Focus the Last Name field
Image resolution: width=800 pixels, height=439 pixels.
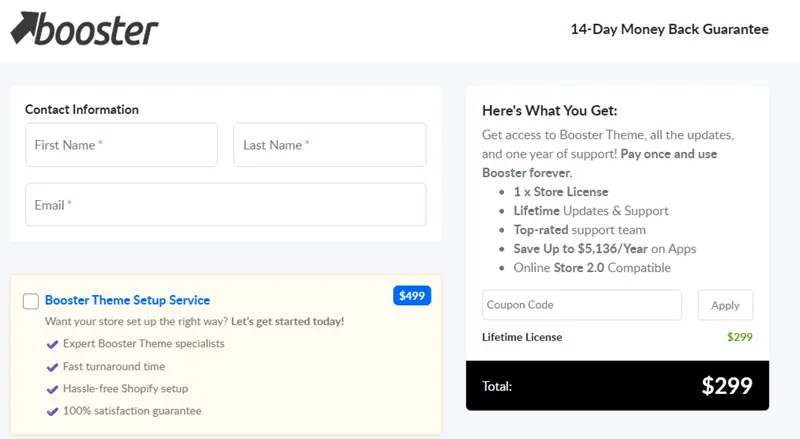[x=330, y=145]
